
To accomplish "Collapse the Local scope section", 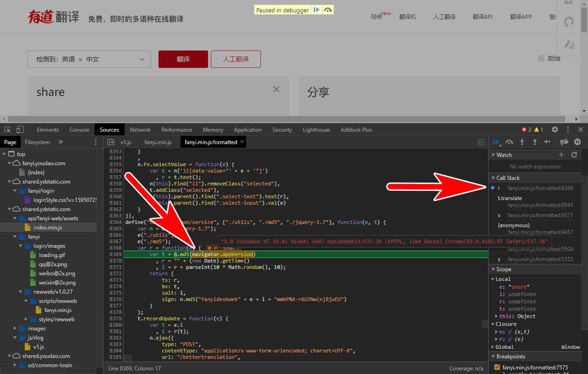I will [493, 279].
